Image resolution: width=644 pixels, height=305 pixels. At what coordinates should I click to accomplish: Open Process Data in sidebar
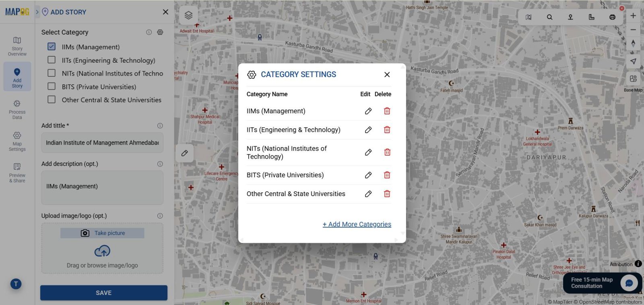[17, 110]
